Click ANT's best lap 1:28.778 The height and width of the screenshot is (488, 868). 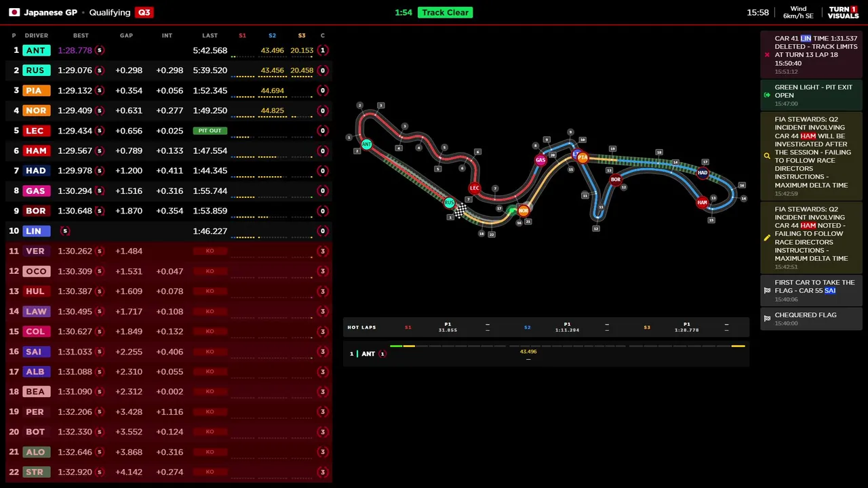[x=75, y=50]
